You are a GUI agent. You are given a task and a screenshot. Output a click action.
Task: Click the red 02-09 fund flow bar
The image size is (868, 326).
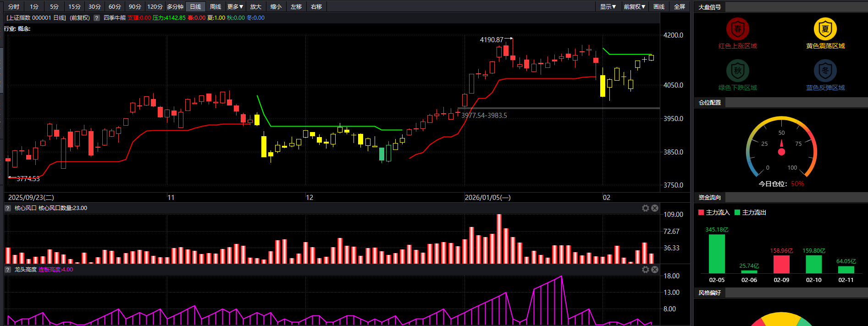[x=781, y=265]
